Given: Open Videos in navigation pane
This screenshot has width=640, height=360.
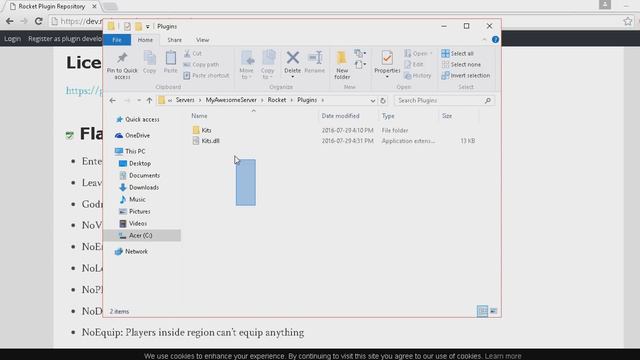Looking at the screenshot, I should (133, 224).
